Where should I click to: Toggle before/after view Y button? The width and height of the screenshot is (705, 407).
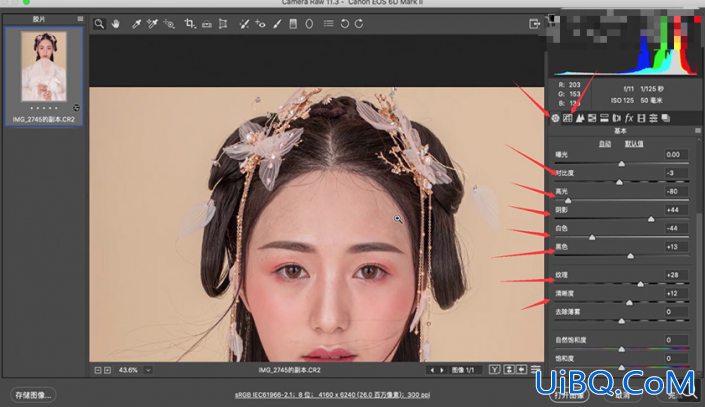495,370
